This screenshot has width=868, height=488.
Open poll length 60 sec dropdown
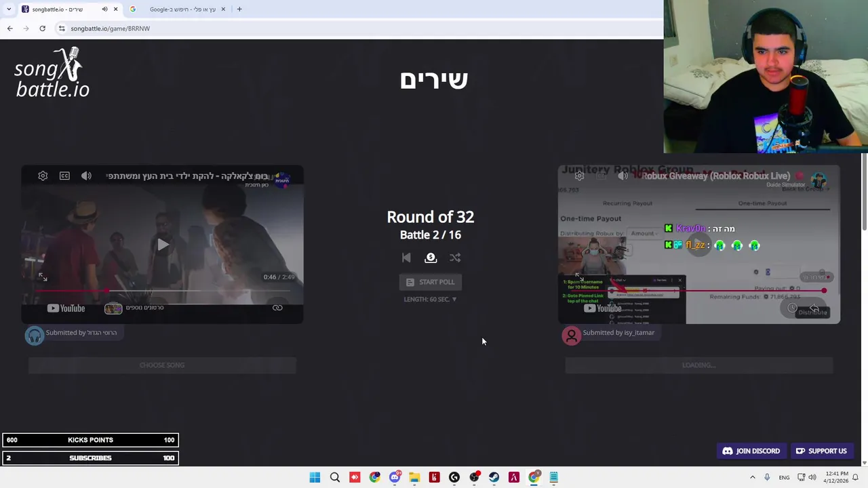(431, 299)
